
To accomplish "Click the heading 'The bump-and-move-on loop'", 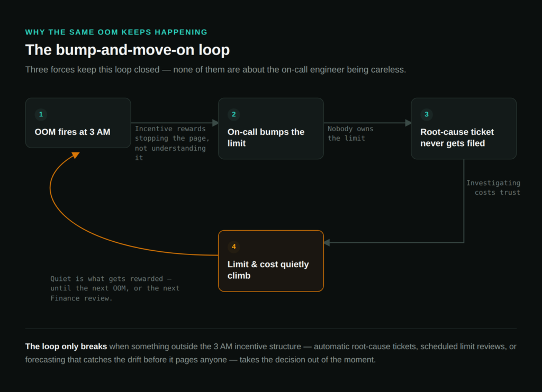I will click(x=128, y=50).
